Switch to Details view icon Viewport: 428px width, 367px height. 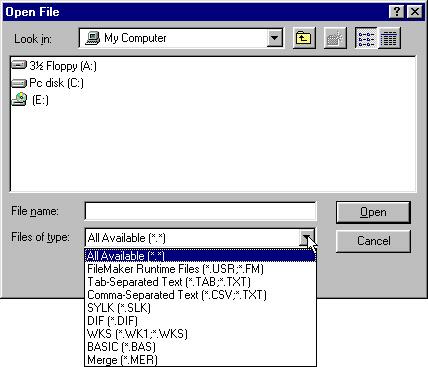click(x=389, y=38)
